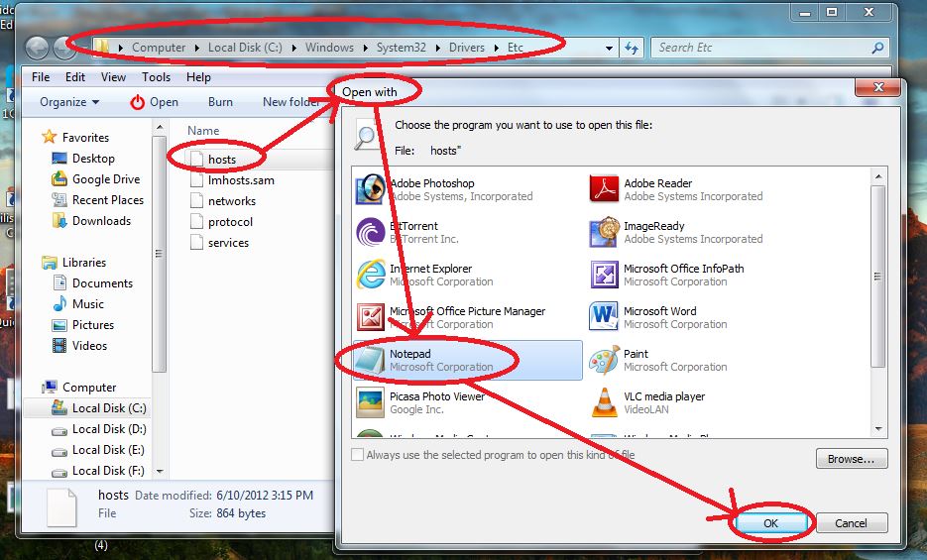Screen dimensions: 927x560
Task: Select the hosts file
Action: (222, 159)
